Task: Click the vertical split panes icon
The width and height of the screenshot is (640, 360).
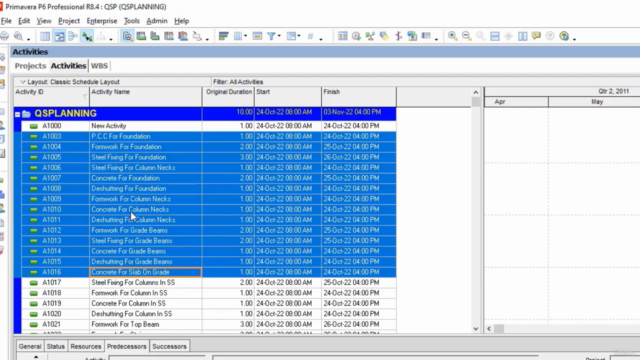Action: 522,36
